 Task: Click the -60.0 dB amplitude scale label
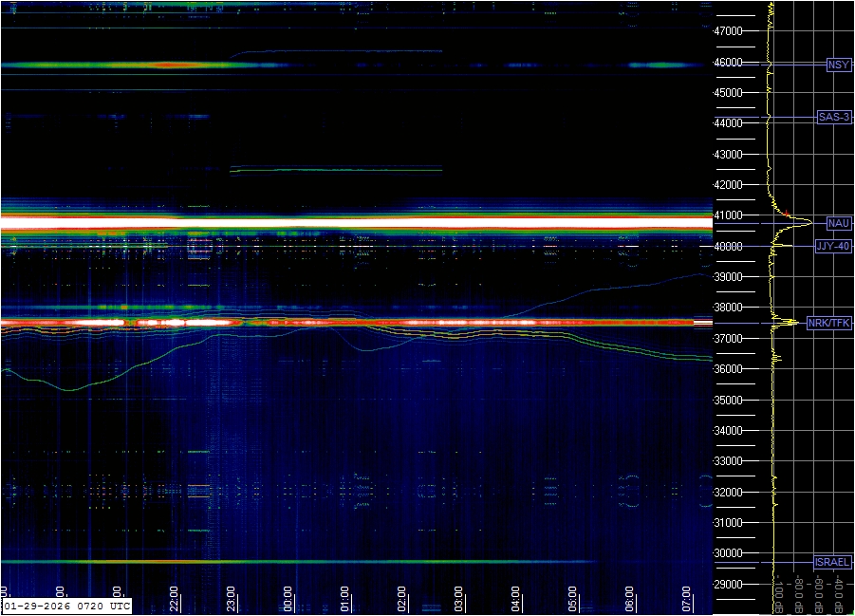tap(820, 592)
